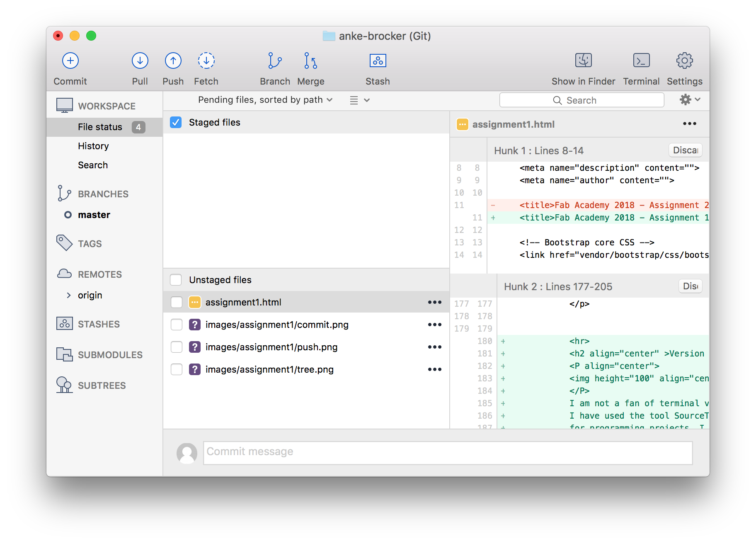756x543 pixels.
Task: Click the STASHES section label
Action: tap(99, 324)
